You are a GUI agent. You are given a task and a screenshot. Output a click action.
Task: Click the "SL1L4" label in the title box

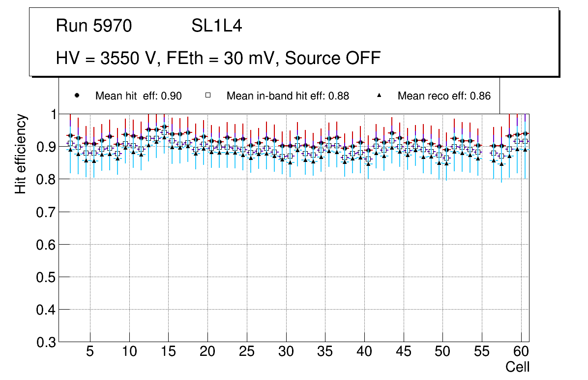pyautogui.click(x=216, y=26)
